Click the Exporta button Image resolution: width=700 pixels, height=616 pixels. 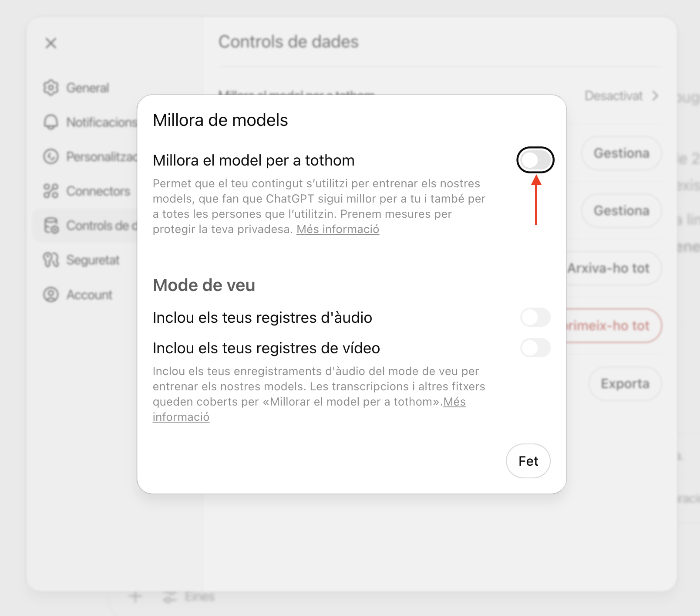625,383
